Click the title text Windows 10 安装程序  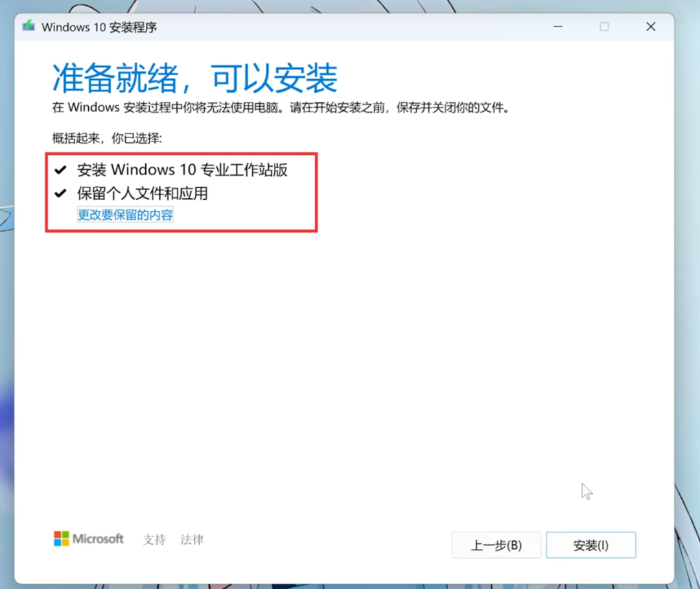99,27
